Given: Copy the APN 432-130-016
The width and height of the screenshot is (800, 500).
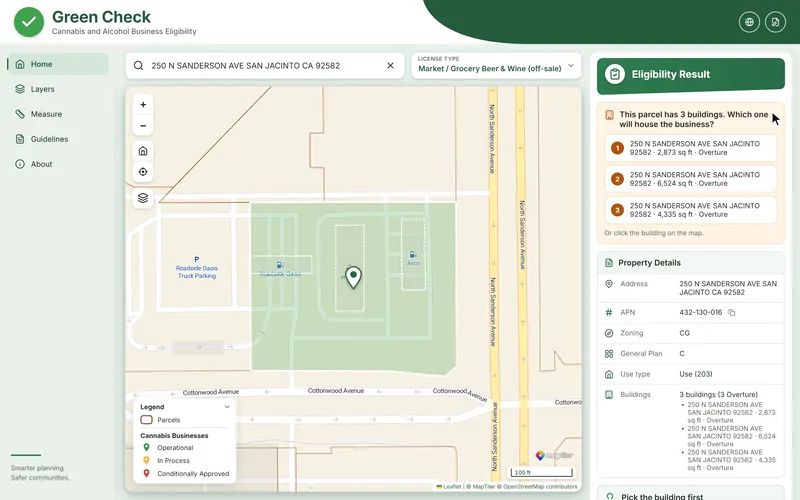Looking at the screenshot, I should pyautogui.click(x=732, y=313).
